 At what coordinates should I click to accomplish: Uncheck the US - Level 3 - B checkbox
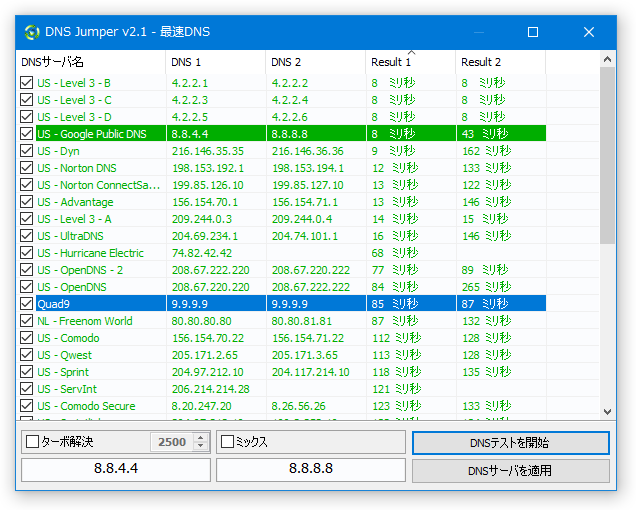click(26, 83)
